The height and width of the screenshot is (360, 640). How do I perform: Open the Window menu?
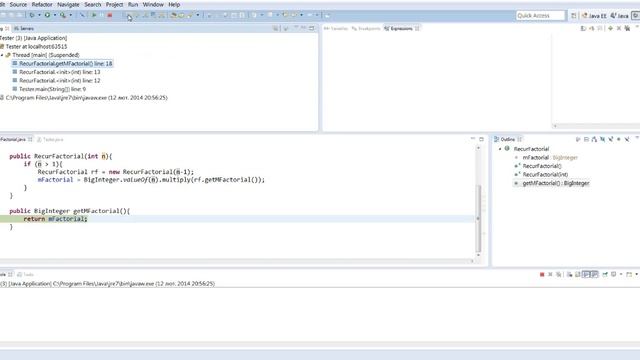[x=153, y=4]
